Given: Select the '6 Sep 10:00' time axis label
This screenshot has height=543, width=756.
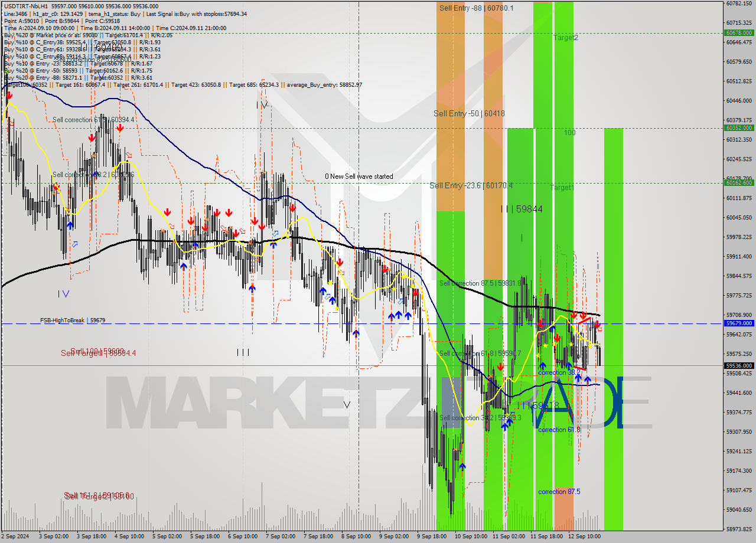Looking at the screenshot, I should 242,537.
